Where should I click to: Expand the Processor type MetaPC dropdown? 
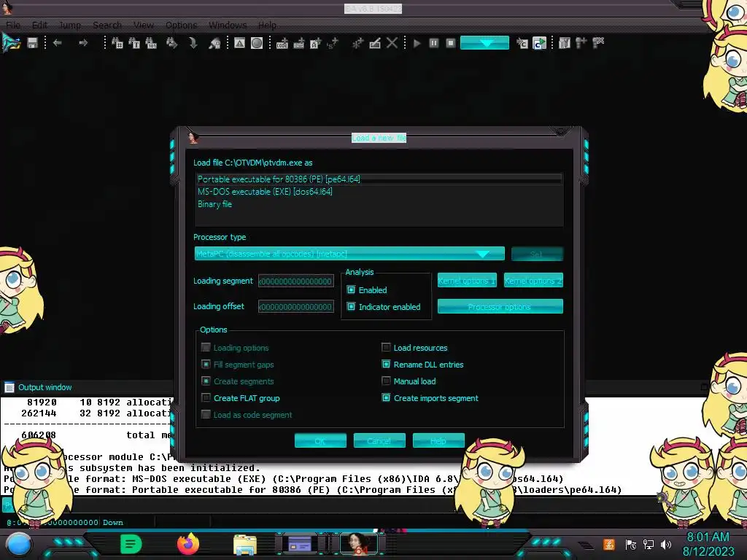tap(349, 254)
